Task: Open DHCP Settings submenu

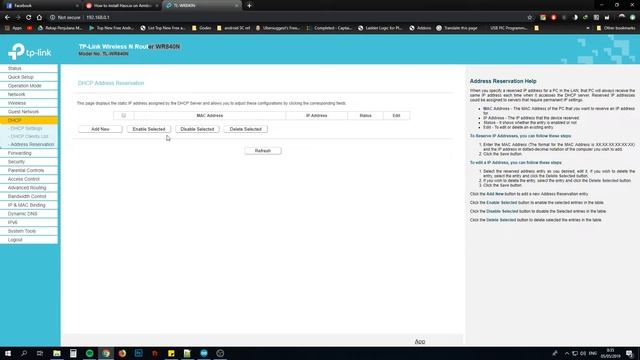Action: click(x=26, y=129)
